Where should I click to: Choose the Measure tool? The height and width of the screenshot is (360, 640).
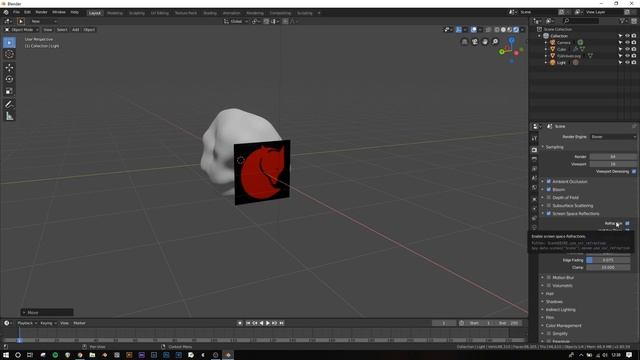tap(9, 116)
